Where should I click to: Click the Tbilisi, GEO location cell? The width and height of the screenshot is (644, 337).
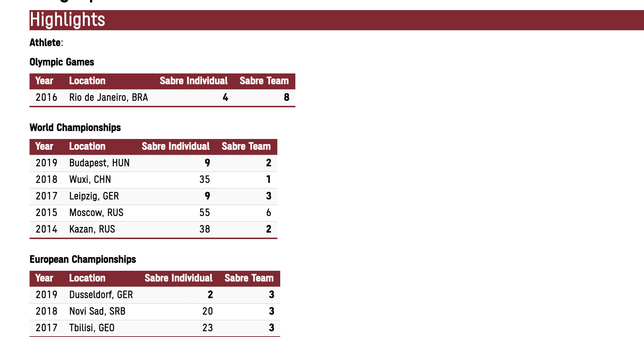92,328
